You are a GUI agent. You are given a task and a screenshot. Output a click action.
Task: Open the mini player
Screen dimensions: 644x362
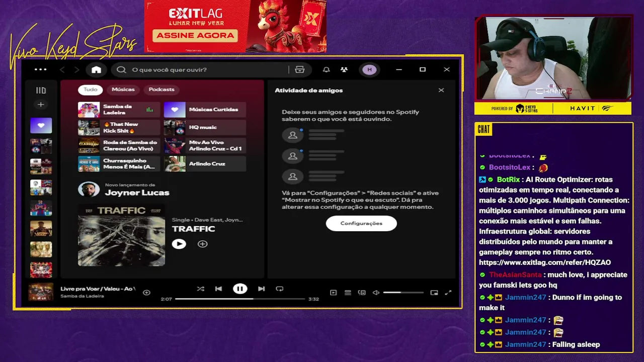(434, 293)
